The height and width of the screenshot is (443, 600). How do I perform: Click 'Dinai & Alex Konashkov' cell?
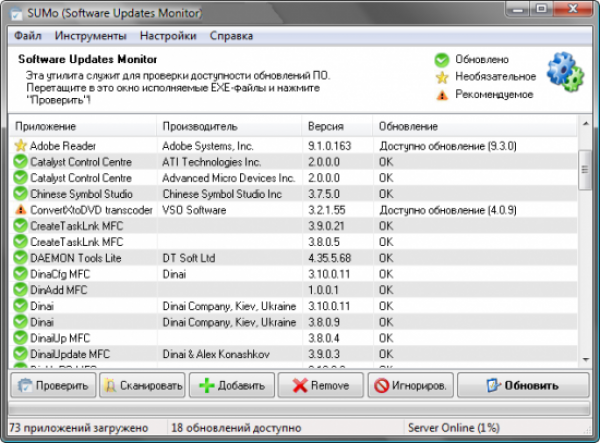tap(216, 354)
